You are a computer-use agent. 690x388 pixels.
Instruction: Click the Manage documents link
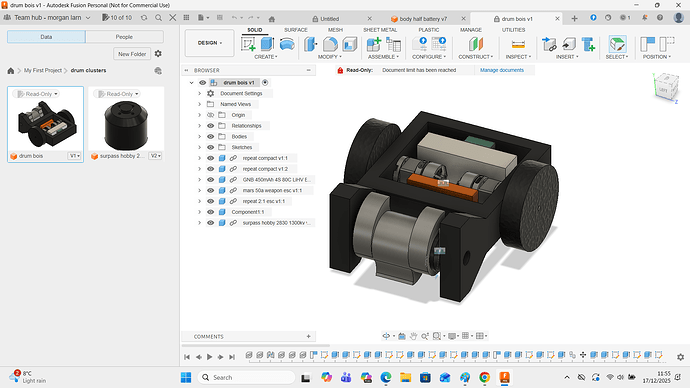coord(502,70)
